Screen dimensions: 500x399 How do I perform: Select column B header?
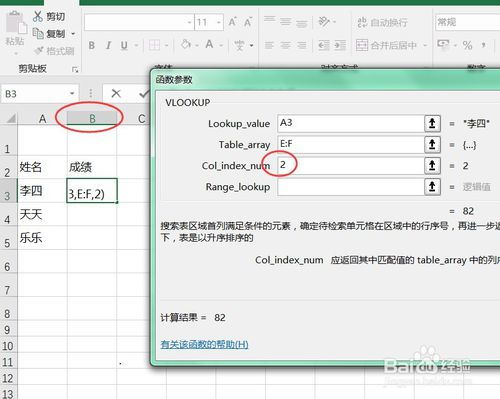[92, 118]
